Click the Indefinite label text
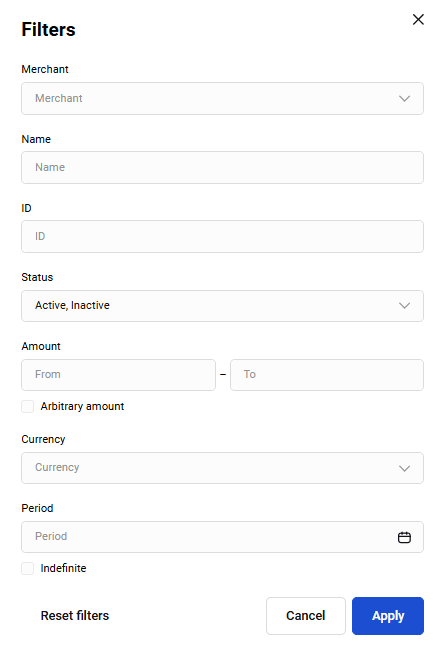The height and width of the screenshot is (668, 443). (x=63, y=568)
